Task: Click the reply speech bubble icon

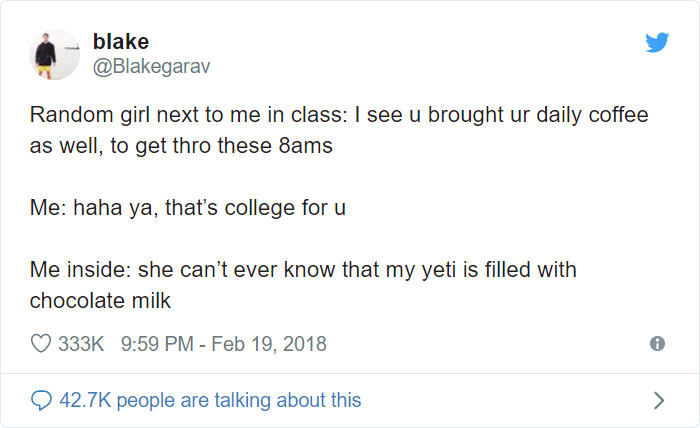Action: [42, 400]
